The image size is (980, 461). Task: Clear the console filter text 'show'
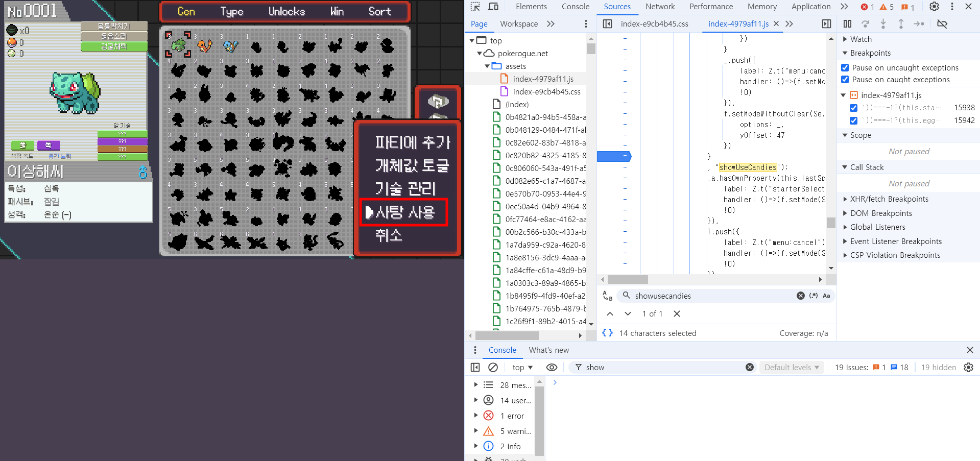[749, 367]
